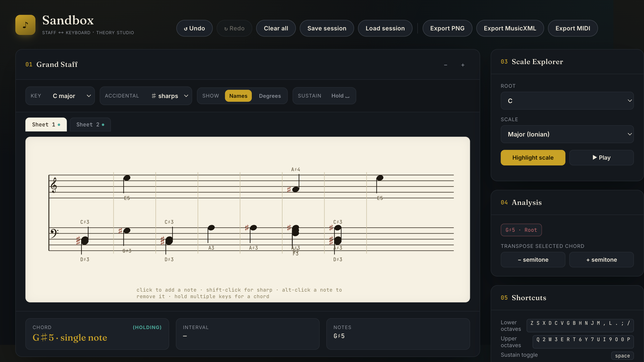
Task: Click the A3 note in the bass staff
Action: coord(211,228)
